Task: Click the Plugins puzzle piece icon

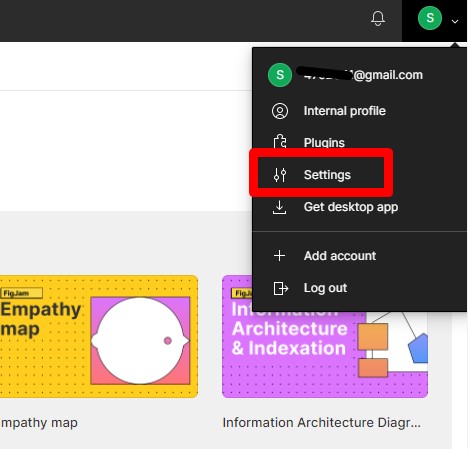Action: click(x=280, y=142)
